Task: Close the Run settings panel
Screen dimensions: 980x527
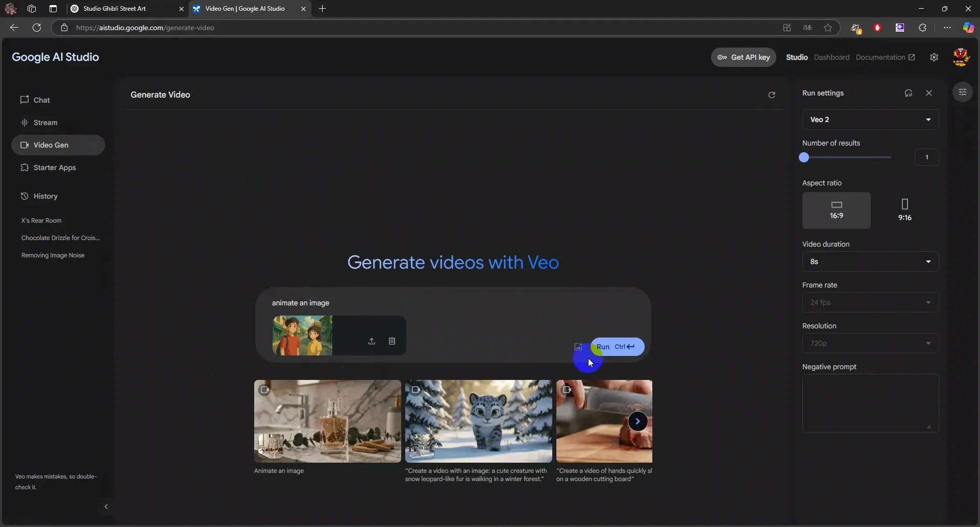Action: [929, 93]
